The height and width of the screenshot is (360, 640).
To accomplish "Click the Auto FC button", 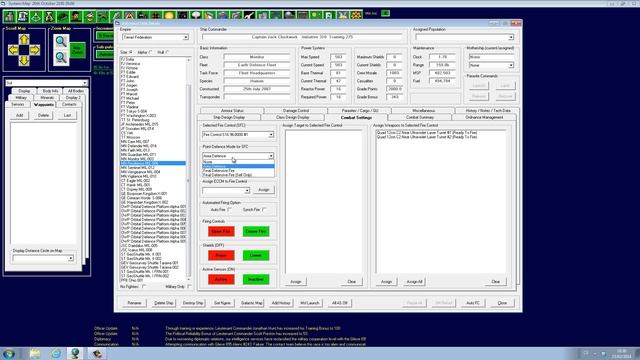I will (473, 303).
